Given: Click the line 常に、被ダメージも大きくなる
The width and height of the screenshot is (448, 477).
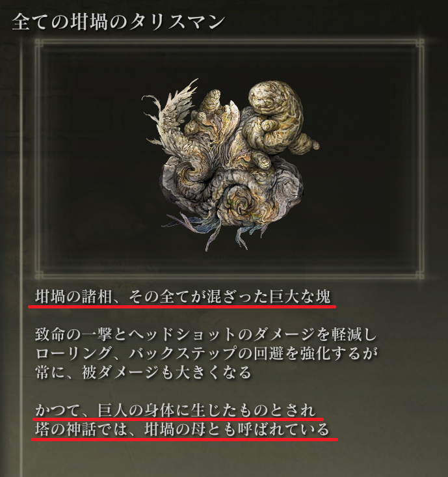Looking at the screenshot, I should click(x=144, y=372).
